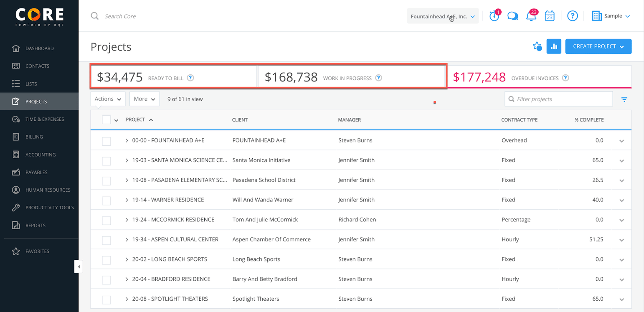This screenshot has width=644, height=312.
Task: Check the box for 20-08 - SPOTLIGHT THEATERS
Action: tap(106, 299)
